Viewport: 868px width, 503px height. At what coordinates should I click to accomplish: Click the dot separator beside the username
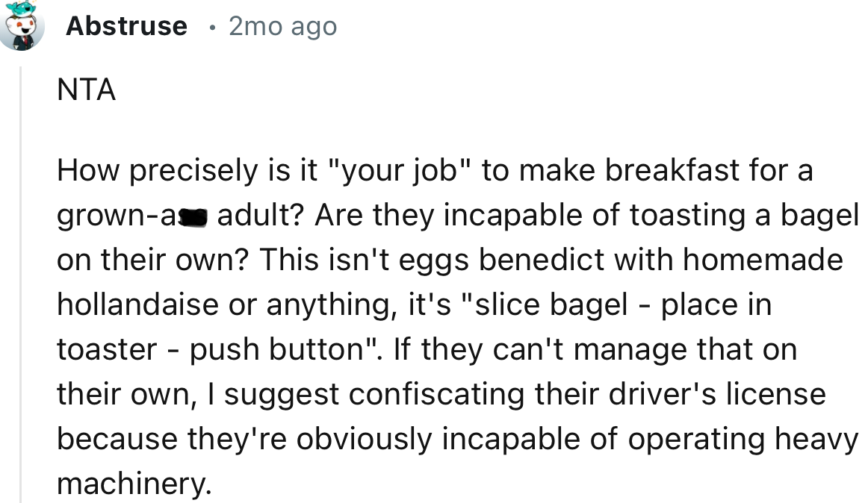tap(213, 27)
